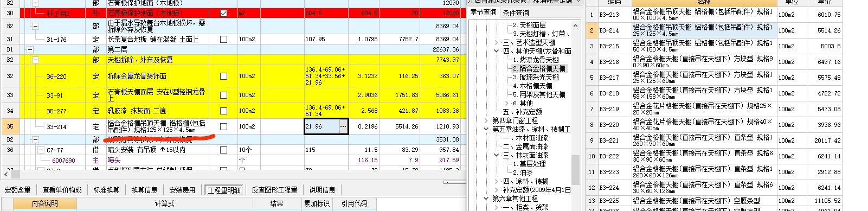The height and width of the screenshot is (211, 868).
Task: Click the 长条复合地板 name cell
Action: coord(160,39)
